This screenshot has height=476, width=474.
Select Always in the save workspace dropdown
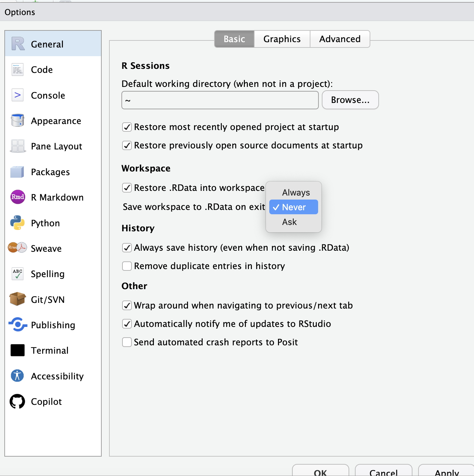[296, 192]
